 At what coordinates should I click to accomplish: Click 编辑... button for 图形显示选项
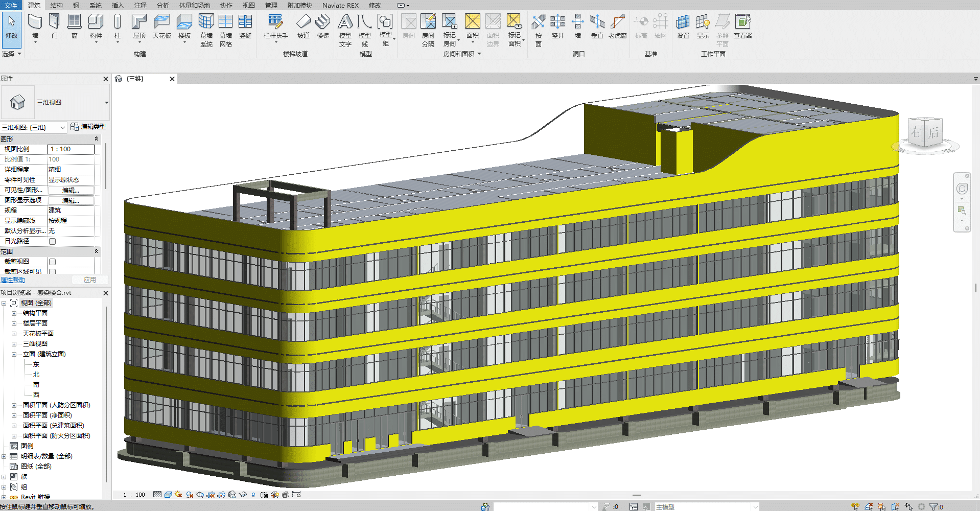71,200
